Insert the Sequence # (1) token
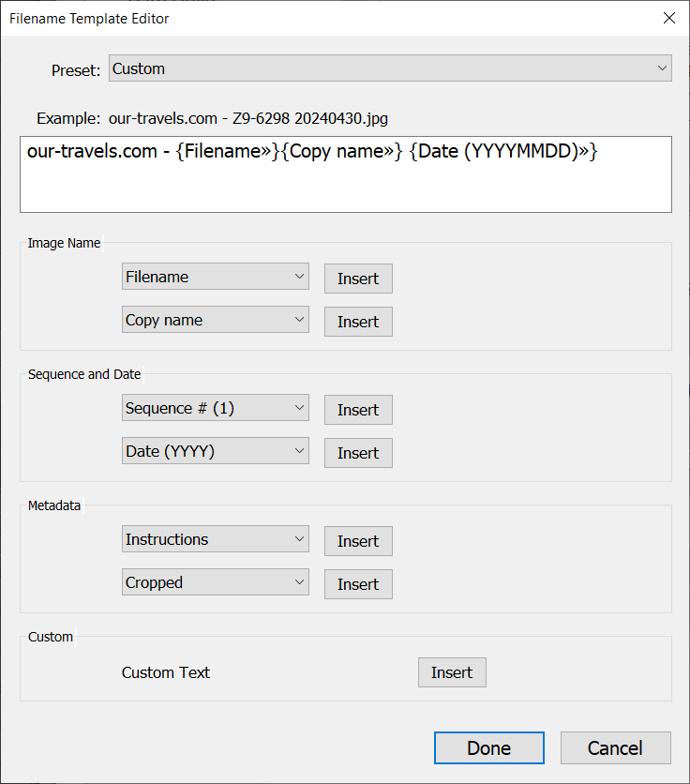Viewport: 690px width, 784px height. pos(358,410)
